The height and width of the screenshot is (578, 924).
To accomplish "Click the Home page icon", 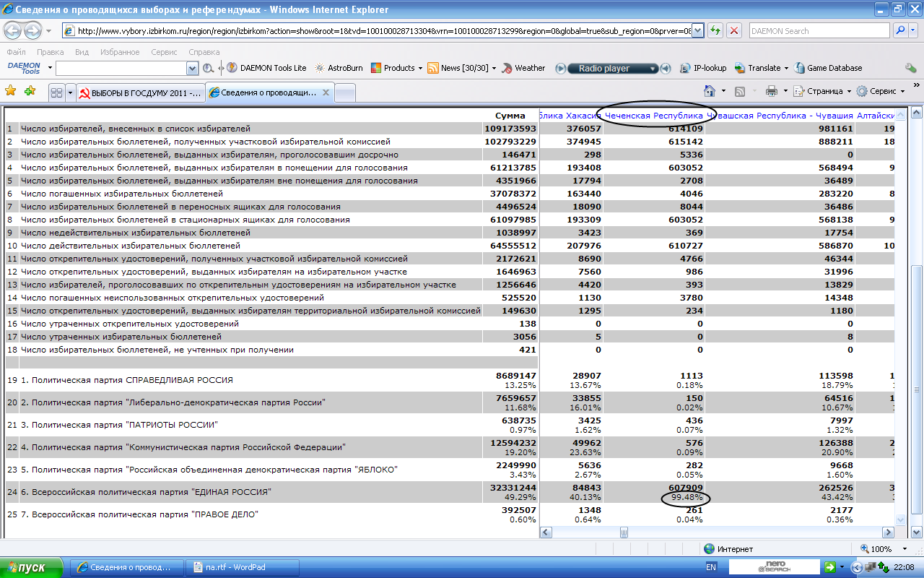I will [x=710, y=91].
